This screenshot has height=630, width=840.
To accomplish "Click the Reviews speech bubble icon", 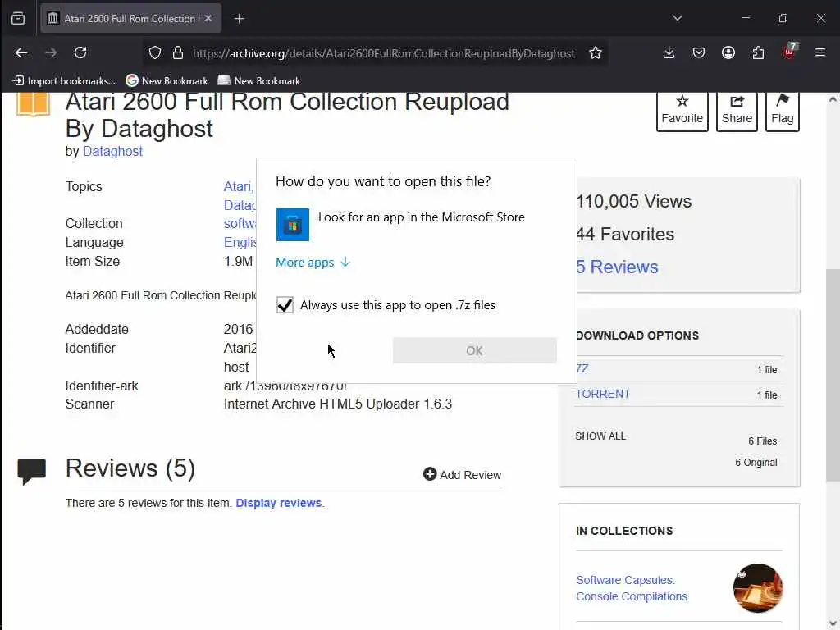I will tap(32, 472).
